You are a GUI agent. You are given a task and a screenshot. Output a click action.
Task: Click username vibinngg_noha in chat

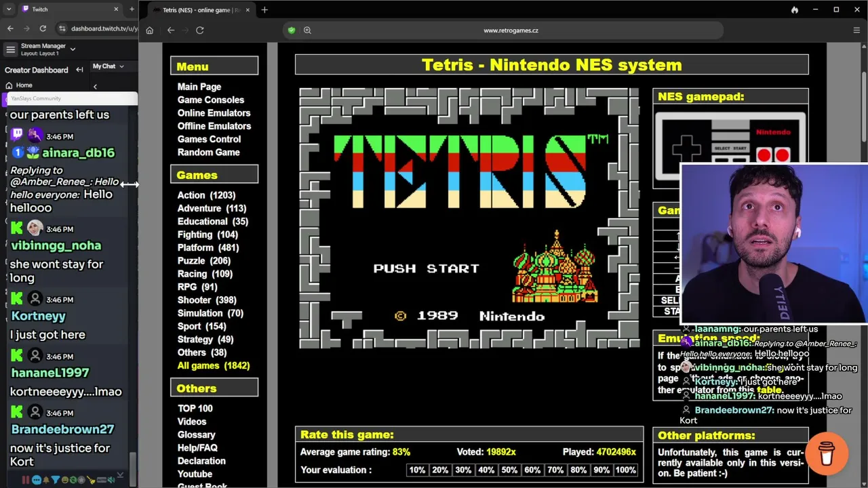click(x=56, y=246)
